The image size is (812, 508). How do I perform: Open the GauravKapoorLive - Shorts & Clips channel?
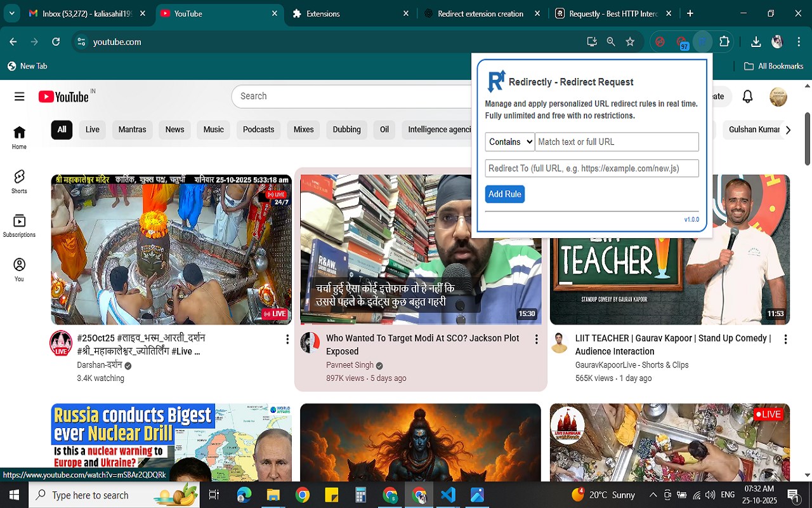tap(632, 365)
